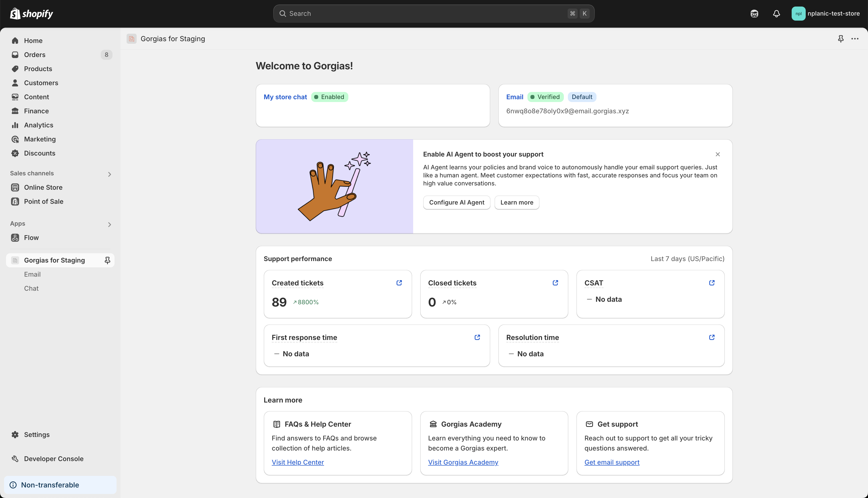This screenshot has width=868, height=498.
Task: Follow the Get email support link
Action: pyautogui.click(x=612, y=462)
